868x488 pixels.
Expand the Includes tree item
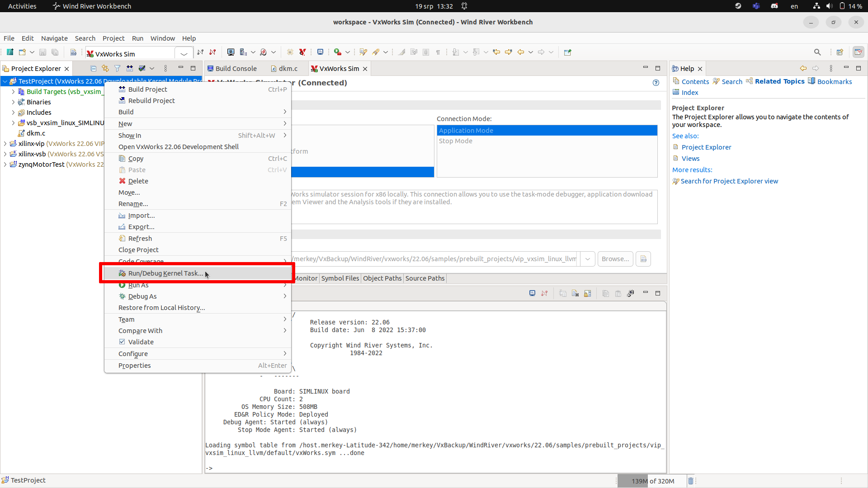(x=13, y=112)
